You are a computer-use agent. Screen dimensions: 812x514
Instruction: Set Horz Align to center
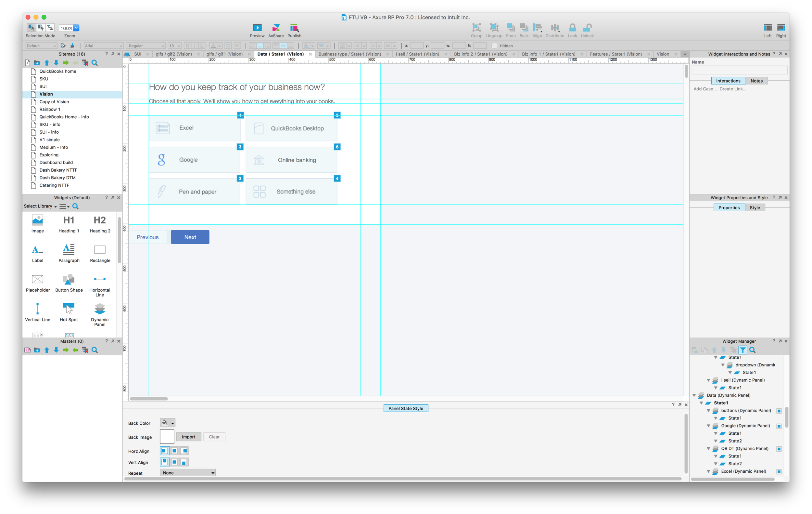pos(174,451)
